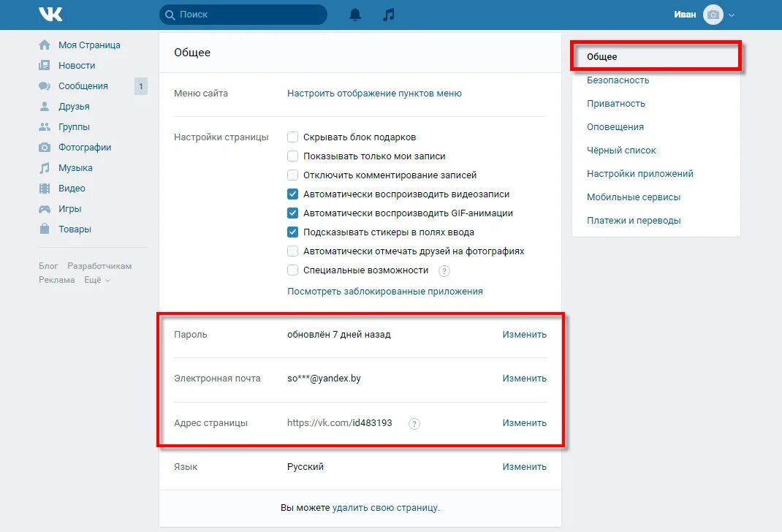
Task: Open Посмотреть заблокированные приложения link
Action: 384,291
